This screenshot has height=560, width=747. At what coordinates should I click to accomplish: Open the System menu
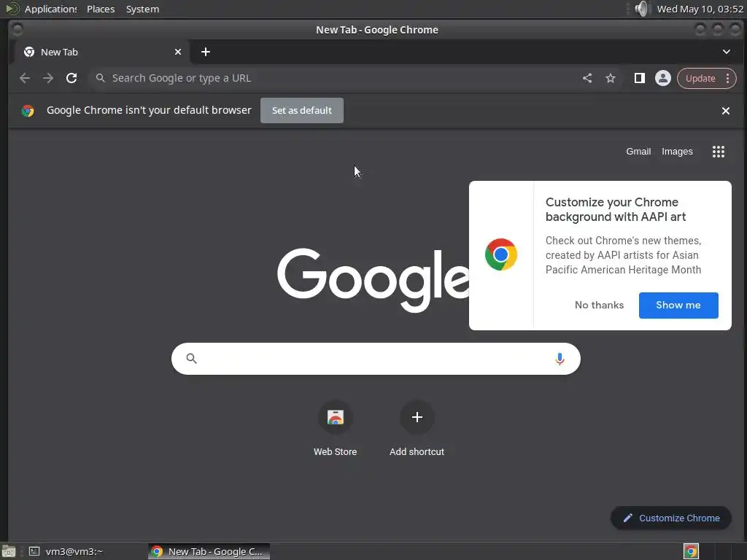pos(142,9)
